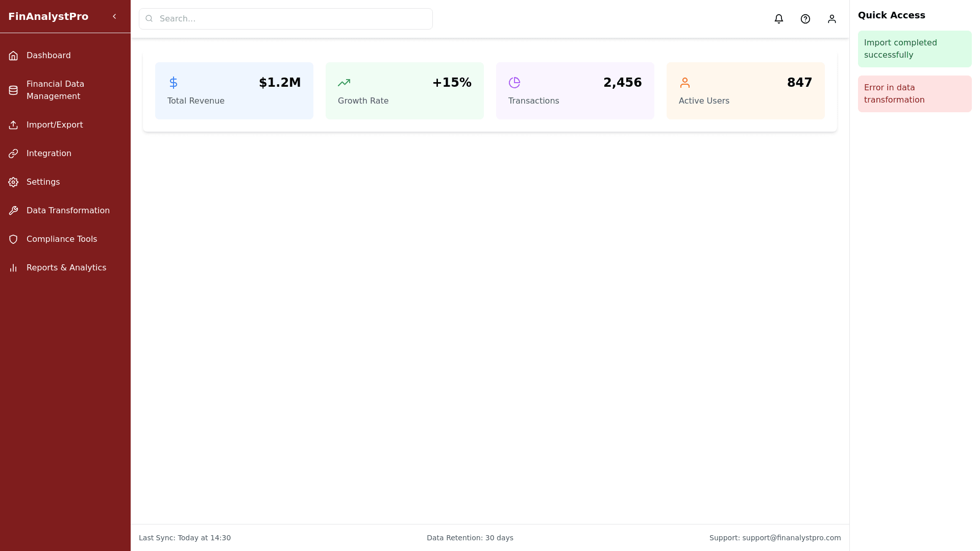Click the pie chart icon on Transactions card

click(514, 82)
